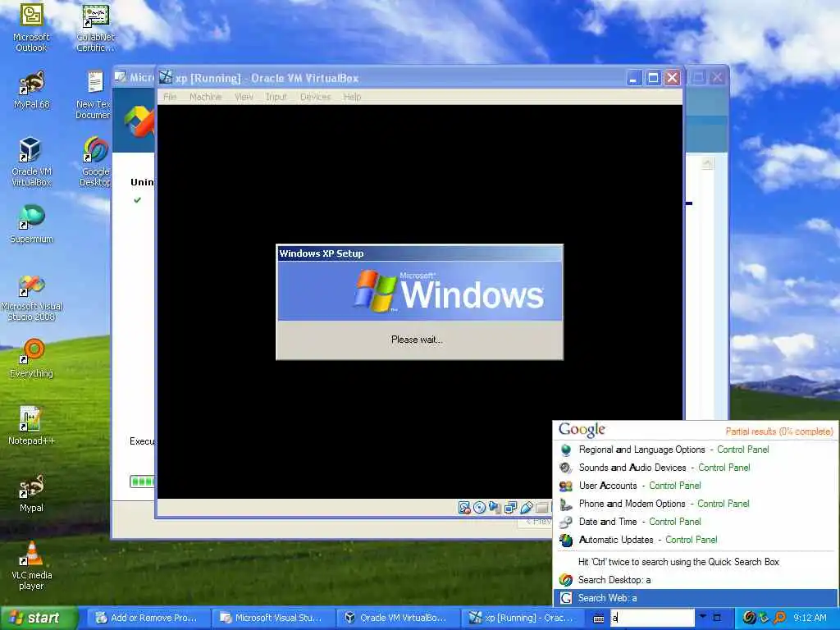The width and height of the screenshot is (840, 630).
Task: Select the New Text Document desktop file
Action: [x=95, y=95]
